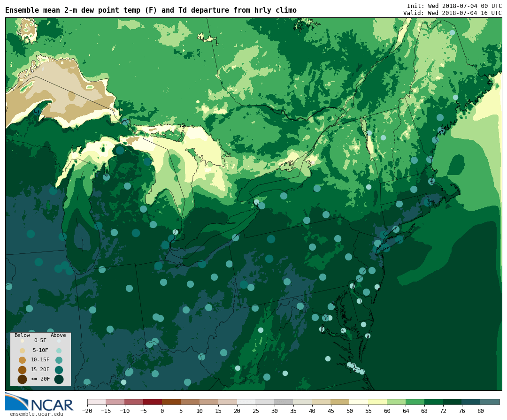Click tan colorbar segment 45 to 50
The width and height of the screenshot is (507, 420).
coord(340,402)
